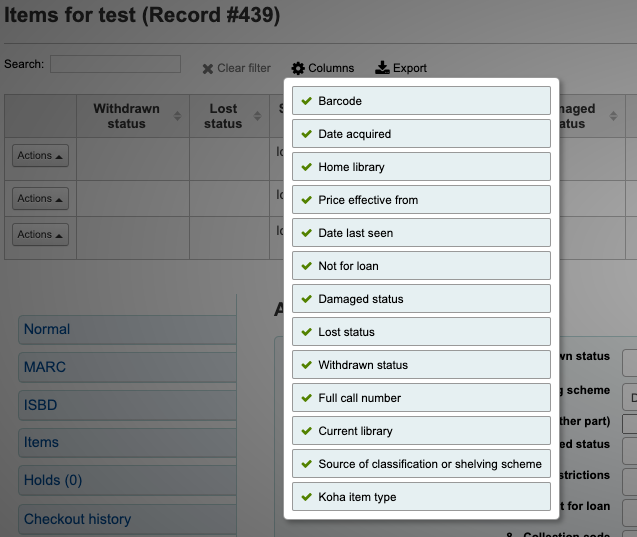The width and height of the screenshot is (637, 537).
Task: Open the second row Actions dropdown
Action: point(40,199)
